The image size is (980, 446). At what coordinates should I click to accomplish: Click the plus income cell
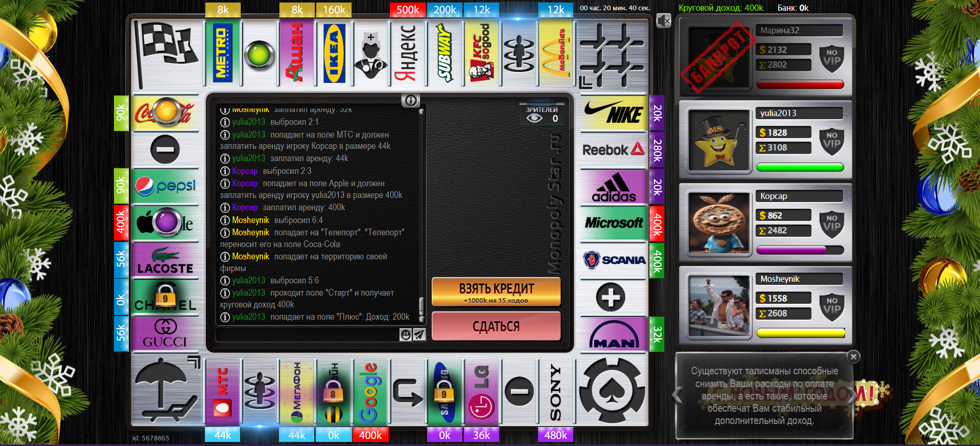pos(611,297)
